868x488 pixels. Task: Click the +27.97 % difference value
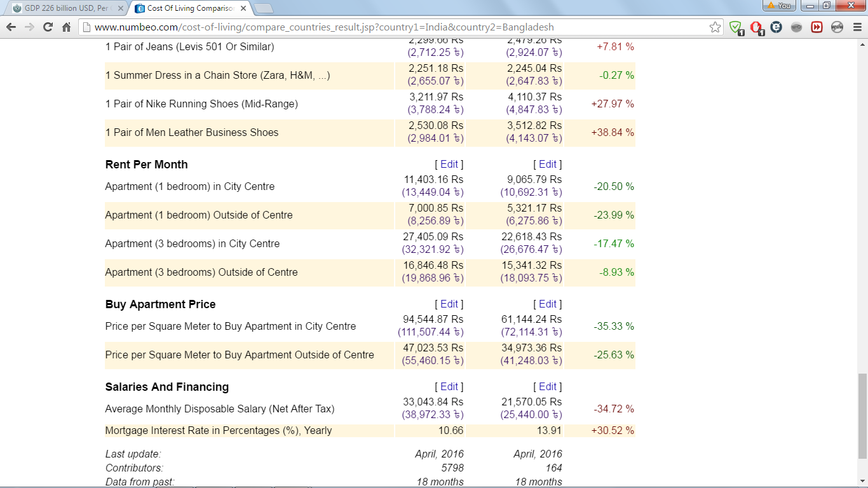[x=613, y=104]
